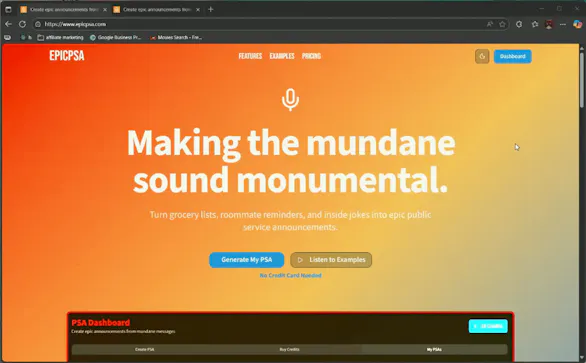Open the Google Business bookmark

(115, 37)
